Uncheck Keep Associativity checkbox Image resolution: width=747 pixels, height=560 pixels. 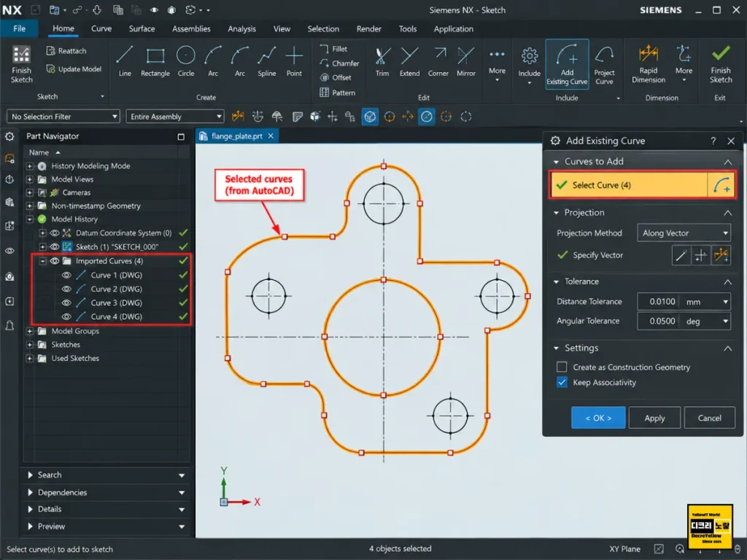point(562,382)
